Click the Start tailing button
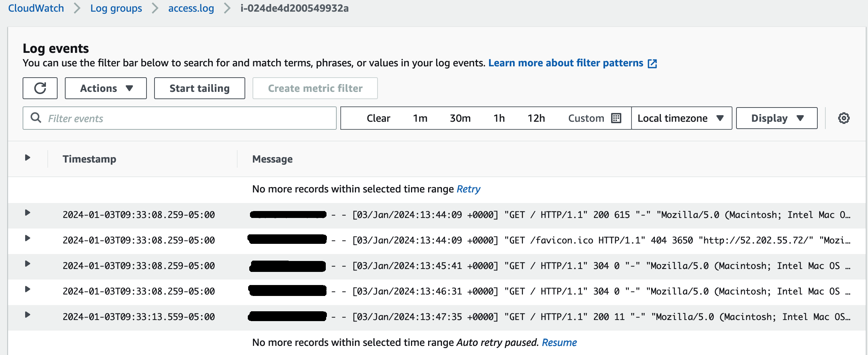 (x=199, y=88)
